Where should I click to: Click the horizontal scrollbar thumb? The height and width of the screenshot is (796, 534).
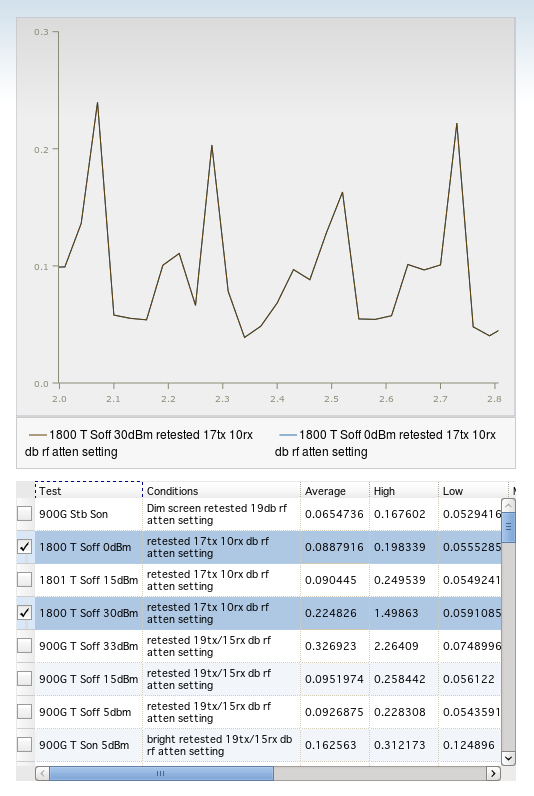[x=161, y=774]
